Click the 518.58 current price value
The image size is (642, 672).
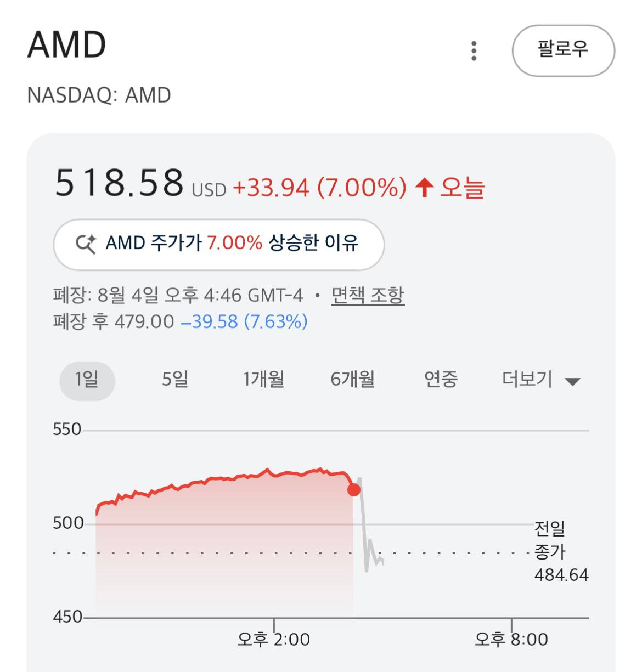[x=119, y=183]
